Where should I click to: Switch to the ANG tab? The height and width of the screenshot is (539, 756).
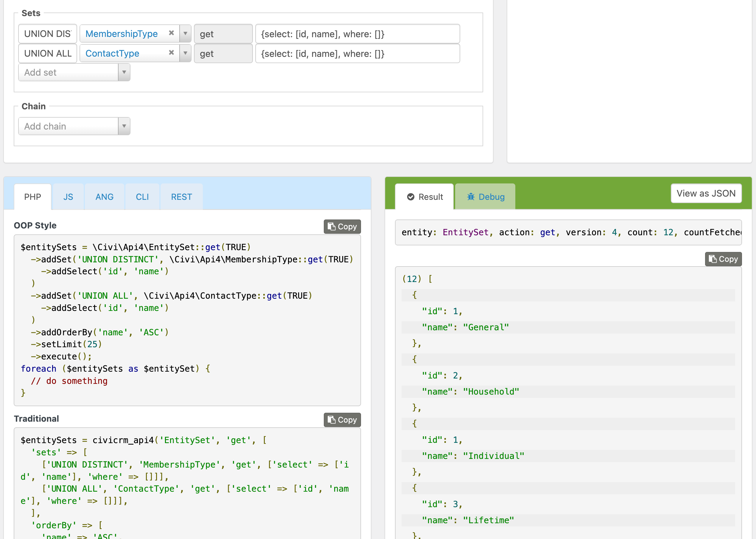pyautogui.click(x=105, y=197)
